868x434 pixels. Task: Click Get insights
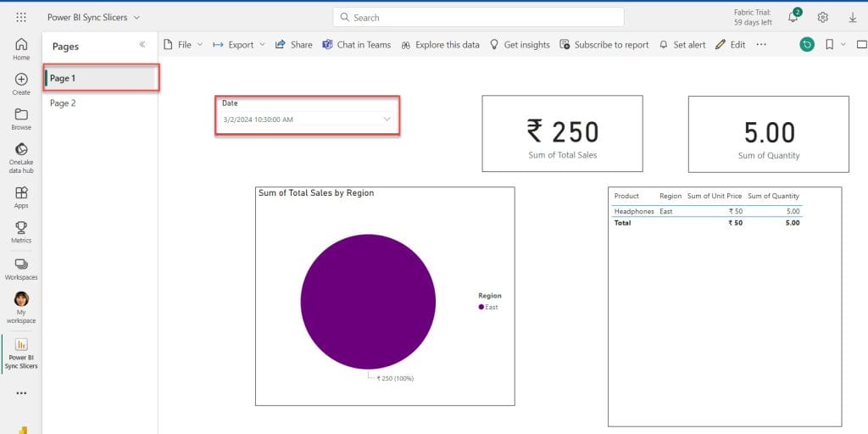(x=520, y=45)
